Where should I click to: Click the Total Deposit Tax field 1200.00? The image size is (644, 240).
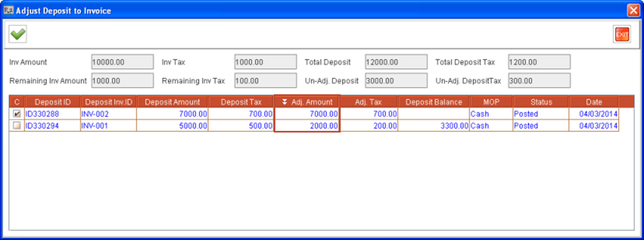539,62
